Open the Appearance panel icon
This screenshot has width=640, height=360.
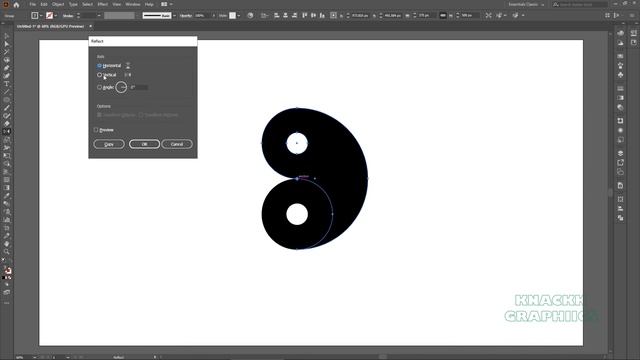coord(620,131)
